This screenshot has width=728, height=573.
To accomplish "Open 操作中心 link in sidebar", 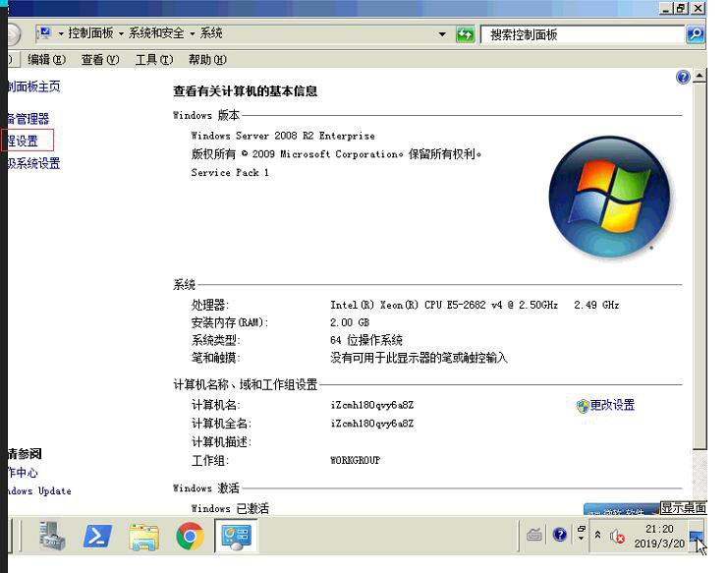I will pyautogui.click(x=23, y=473).
